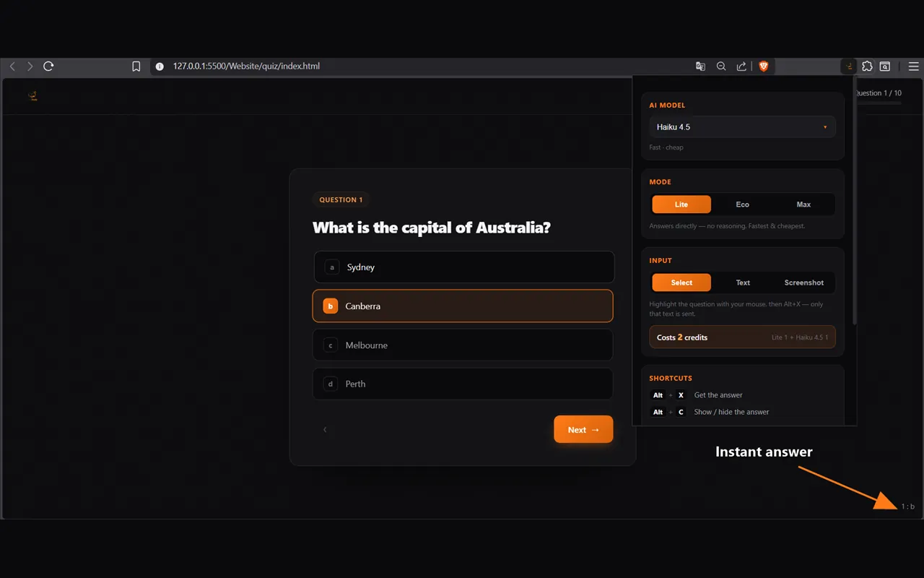Close the quiz helper extension popup icon
The width and height of the screenshot is (924, 578).
[x=850, y=66]
